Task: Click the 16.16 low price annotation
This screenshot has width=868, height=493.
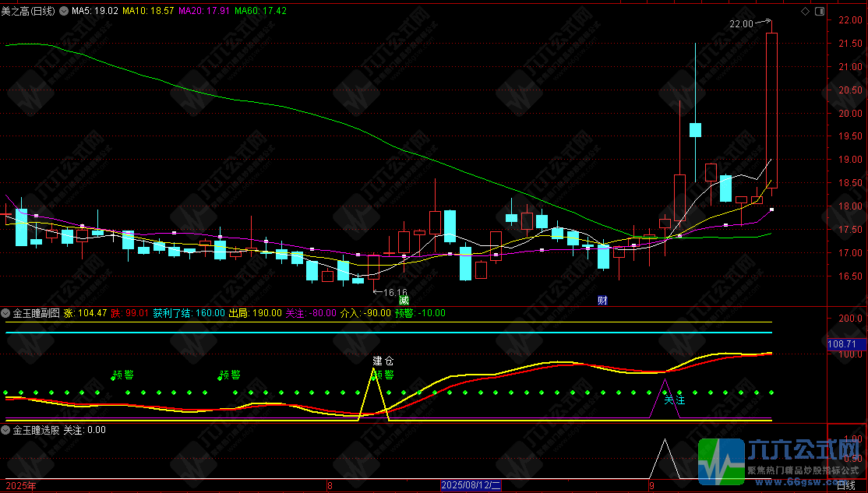Action: coord(395,292)
